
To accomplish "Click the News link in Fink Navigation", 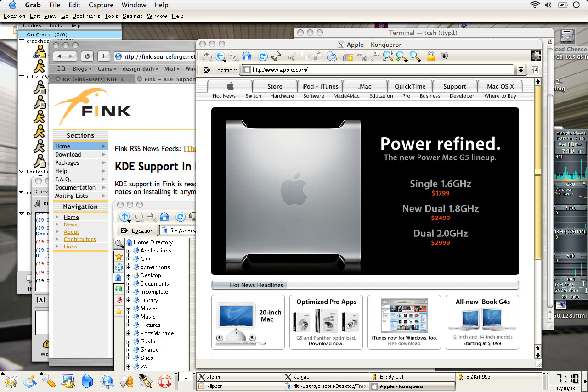I will (x=71, y=224).
